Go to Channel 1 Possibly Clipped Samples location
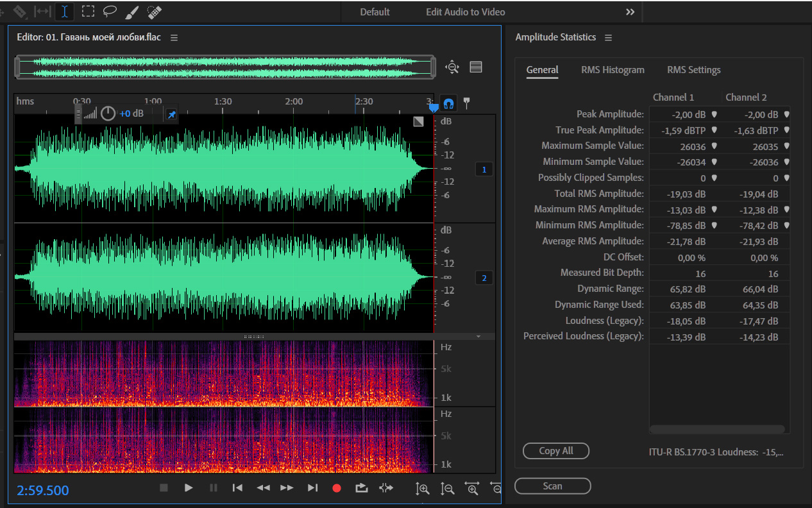This screenshot has height=508, width=812. pos(713,178)
